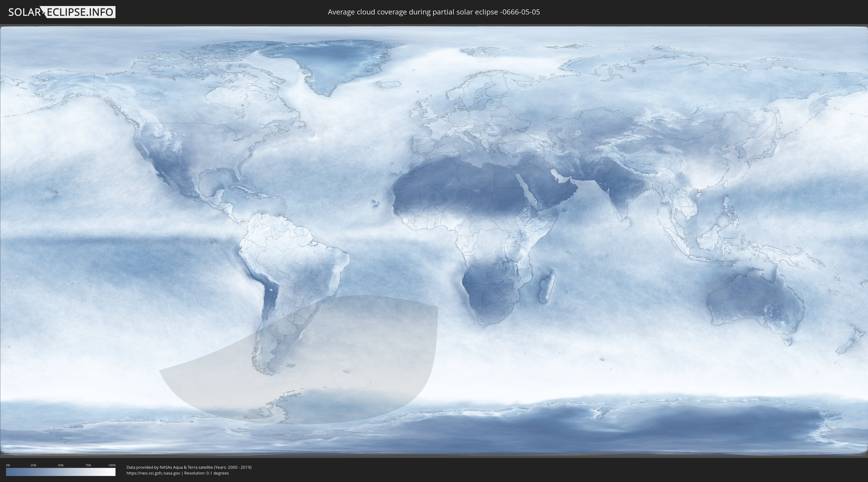Click the '0%' legend label

point(8,465)
